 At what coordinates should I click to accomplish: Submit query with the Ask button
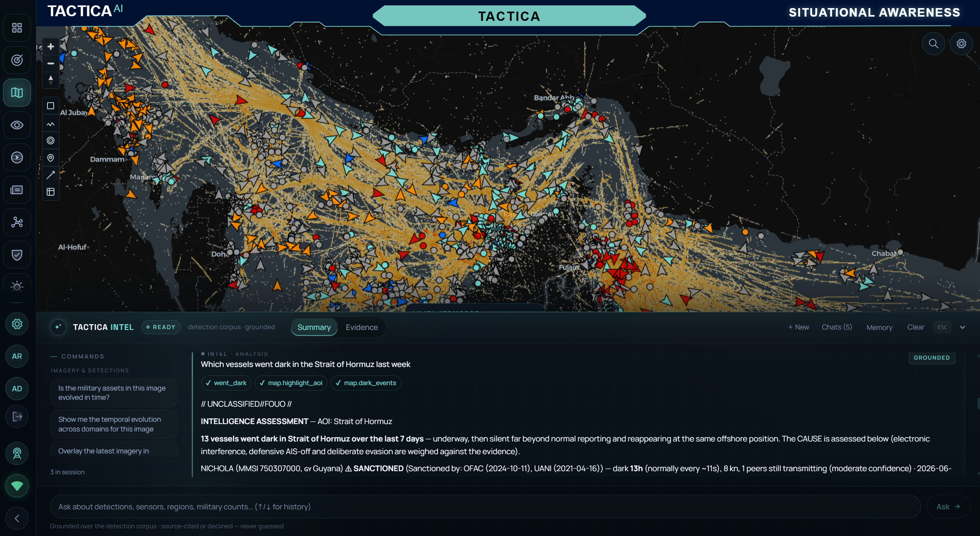click(x=948, y=507)
